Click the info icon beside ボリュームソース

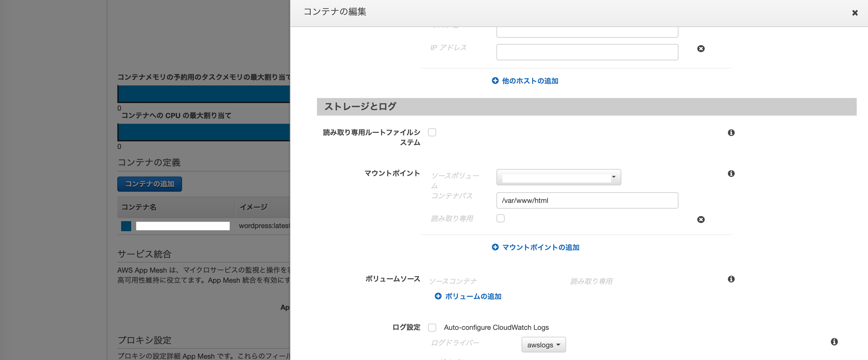point(731,279)
